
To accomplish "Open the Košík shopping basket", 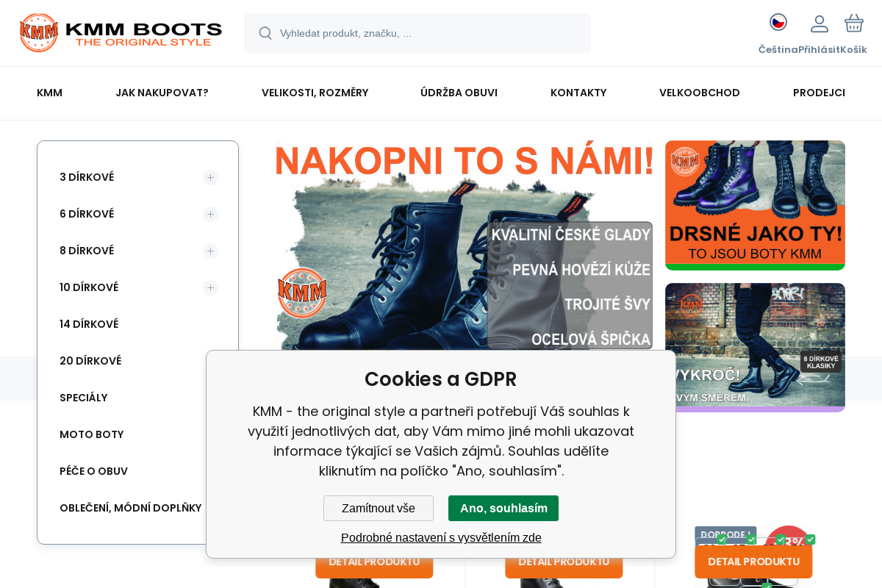I will click(x=854, y=23).
